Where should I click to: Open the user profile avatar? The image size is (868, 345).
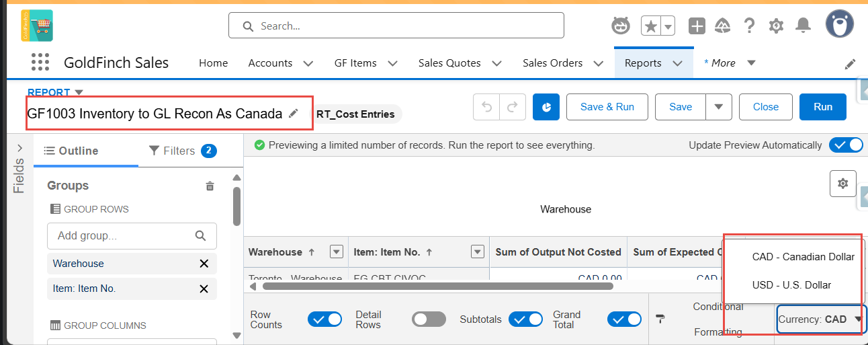839,24
